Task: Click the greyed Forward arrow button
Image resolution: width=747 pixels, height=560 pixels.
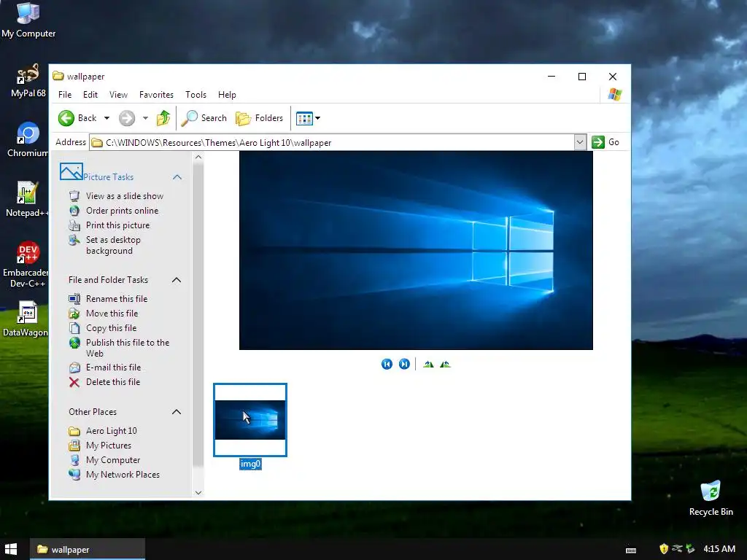Action: pyautogui.click(x=127, y=118)
